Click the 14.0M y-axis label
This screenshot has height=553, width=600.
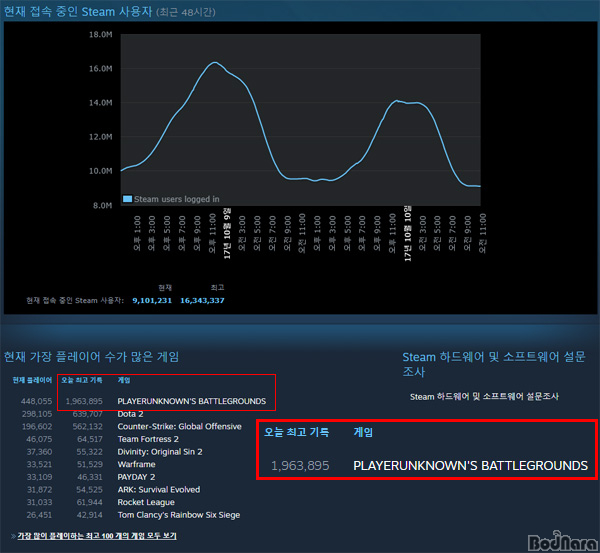(x=101, y=103)
